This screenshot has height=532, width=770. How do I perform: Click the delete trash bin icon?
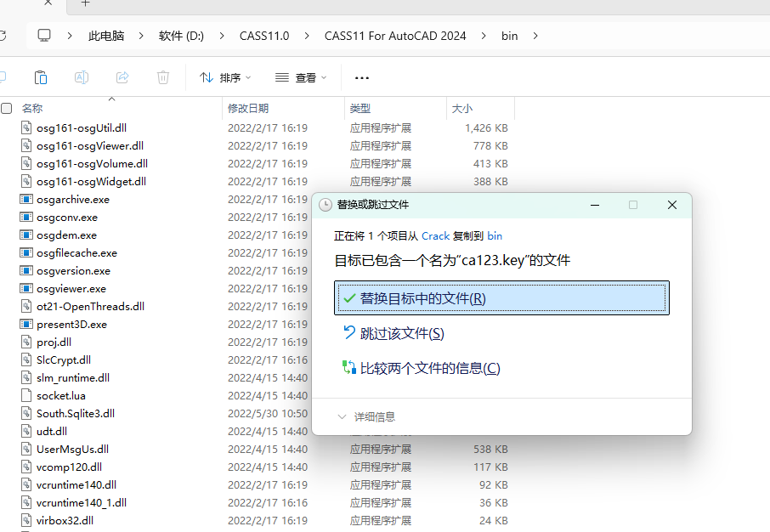click(x=163, y=77)
